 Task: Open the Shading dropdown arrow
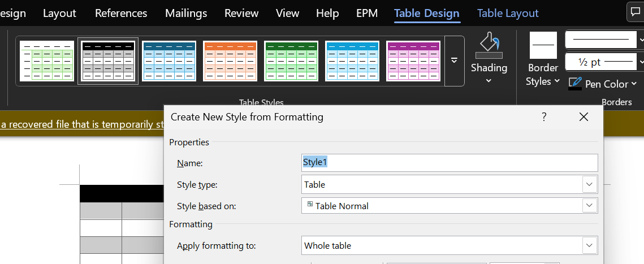[489, 81]
